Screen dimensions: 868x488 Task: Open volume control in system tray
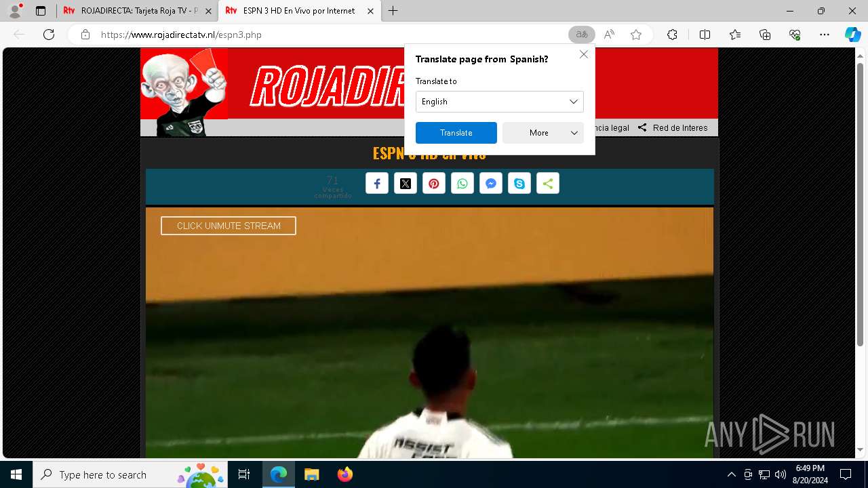click(x=781, y=474)
